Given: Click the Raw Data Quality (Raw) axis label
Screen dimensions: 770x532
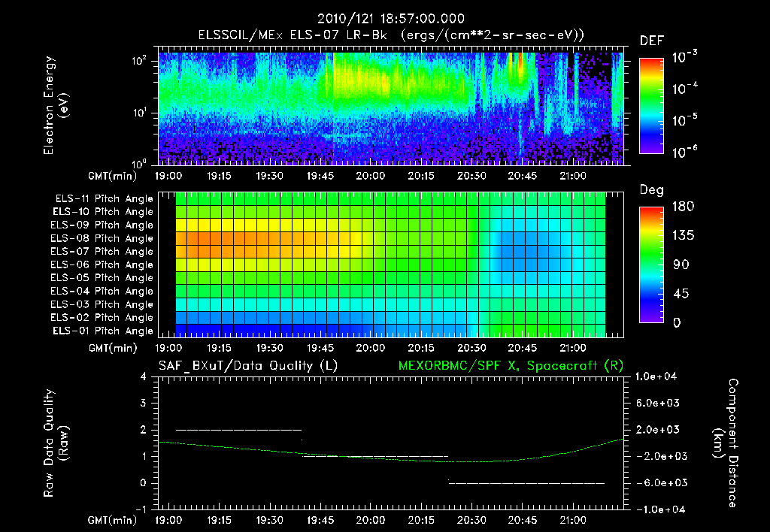Looking at the screenshot, I should 56,443.
